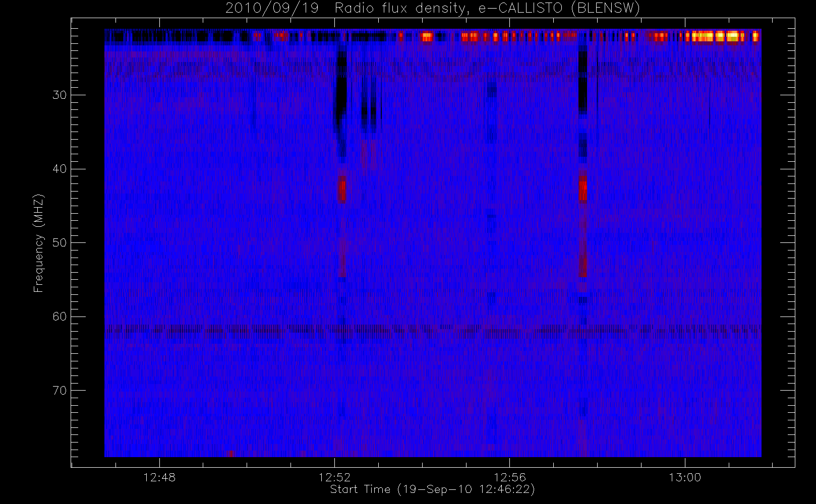816x504 pixels.
Task: Click the 60 MHz frequency tick label
Action: 60,317
